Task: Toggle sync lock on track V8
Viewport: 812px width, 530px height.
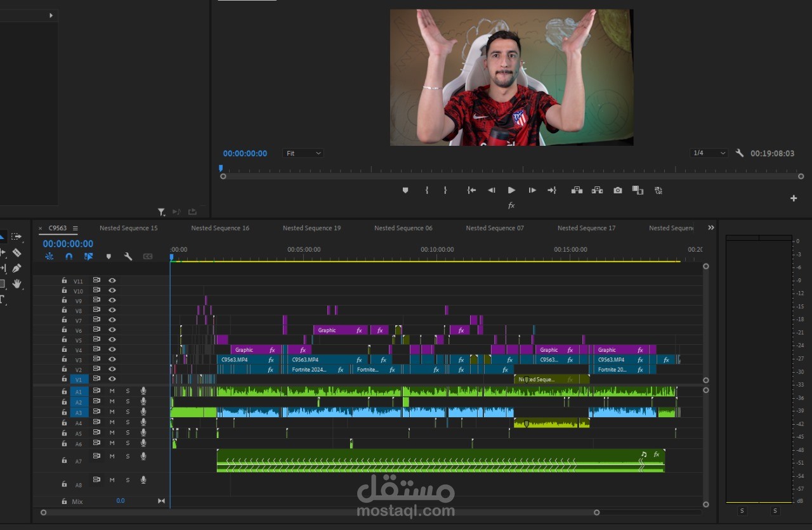Action: click(x=96, y=310)
